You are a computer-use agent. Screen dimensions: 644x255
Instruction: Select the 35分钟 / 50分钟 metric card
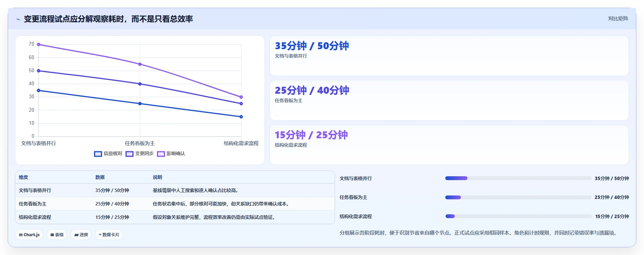click(449, 56)
